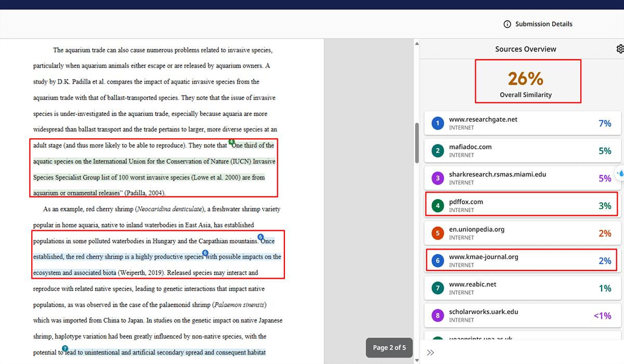Click the document scrollbar down arrow
624x364 pixels.
[x=417, y=360]
